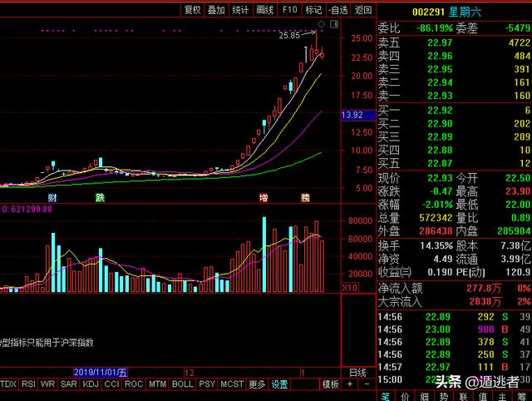Open 更多 for more indicators
The height and width of the screenshot is (401, 532).
pyautogui.click(x=257, y=384)
